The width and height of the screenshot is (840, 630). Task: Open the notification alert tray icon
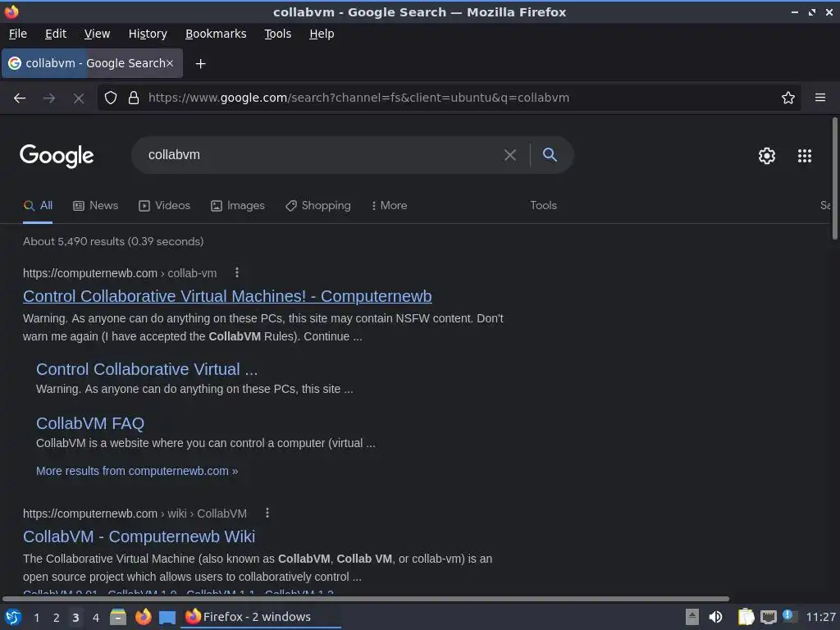tap(789, 616)
